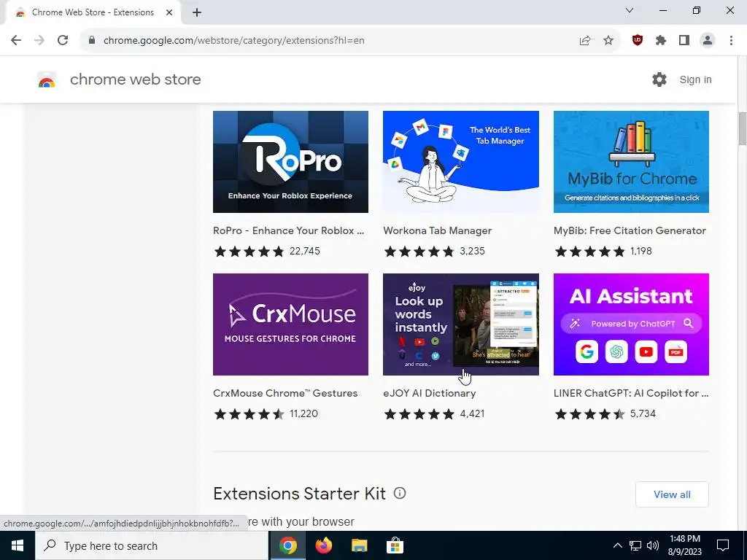
Task: Open the network status tray icon
Action: pyautogui.click(x=635, y=545)
